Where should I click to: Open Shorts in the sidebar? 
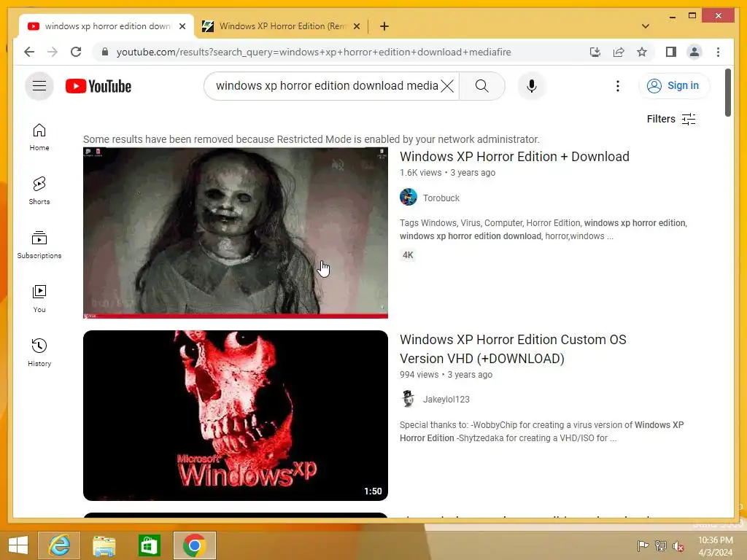tap(39, 190)
